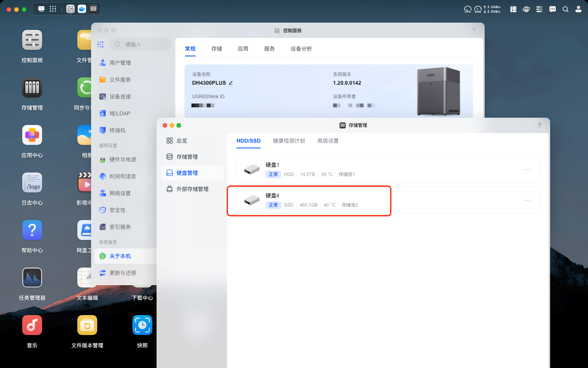Select 设备分析 tab in control panel
This screenshot has height=368, width=588.
tap(301, 49)
